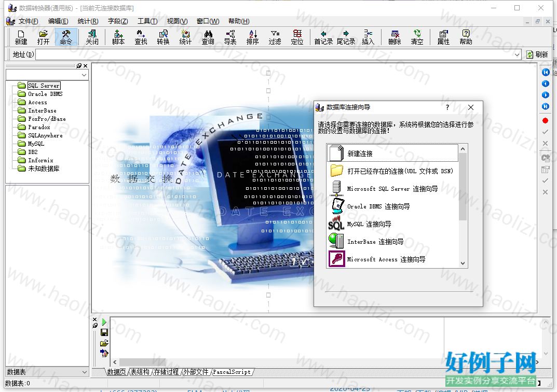Select FoxPro/dBase tree node
Image resolution: width=557 pixels, height=392 pixels.
tap(47, 119)
